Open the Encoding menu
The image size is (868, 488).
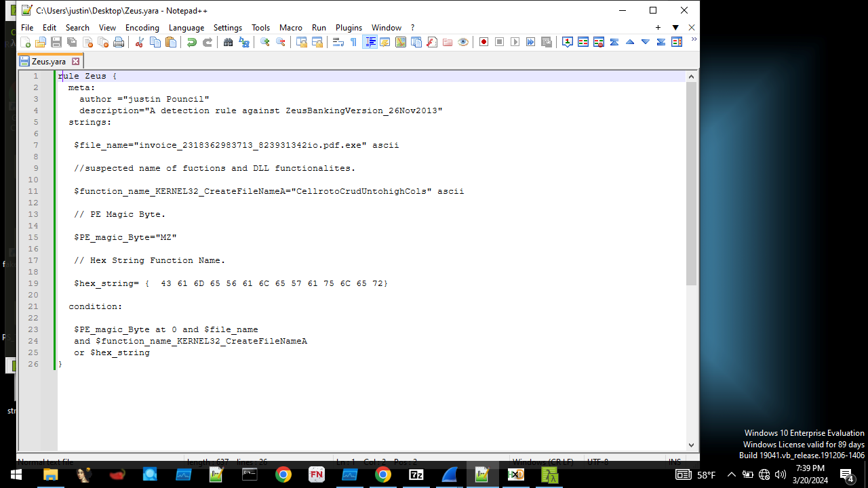point(142,28)
